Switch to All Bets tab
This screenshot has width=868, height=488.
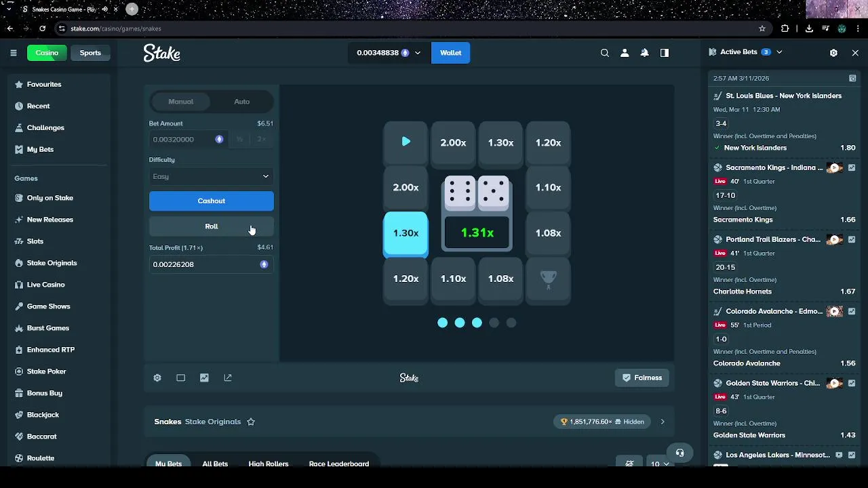pyautogui.click(x=215, y=464)
